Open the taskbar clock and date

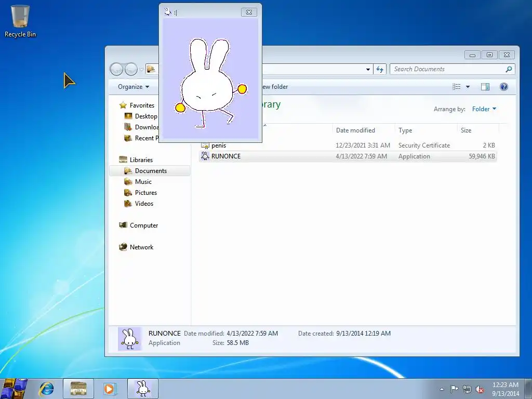pyautogui.click(x=506, y=389)
